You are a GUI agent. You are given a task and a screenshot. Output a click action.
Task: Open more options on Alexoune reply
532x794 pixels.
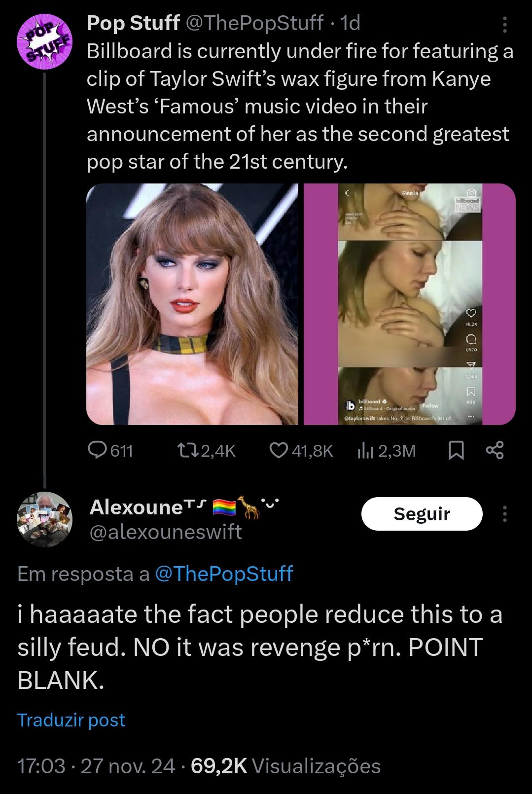(x=504, y=514)
